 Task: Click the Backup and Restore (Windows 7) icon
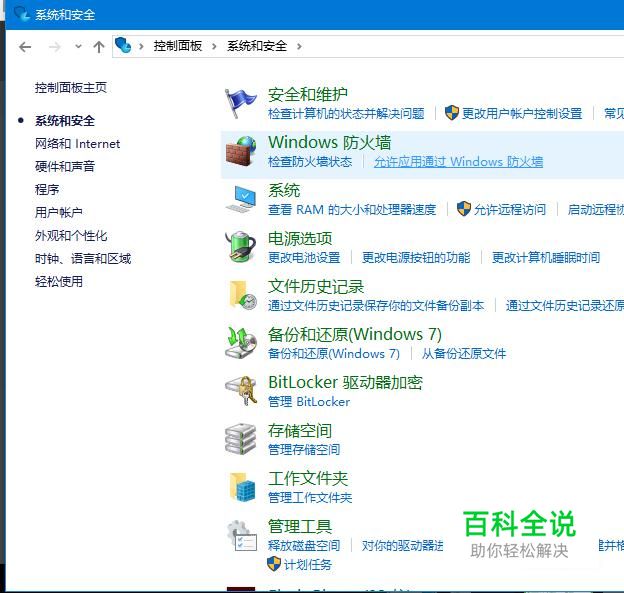(241, 343)
